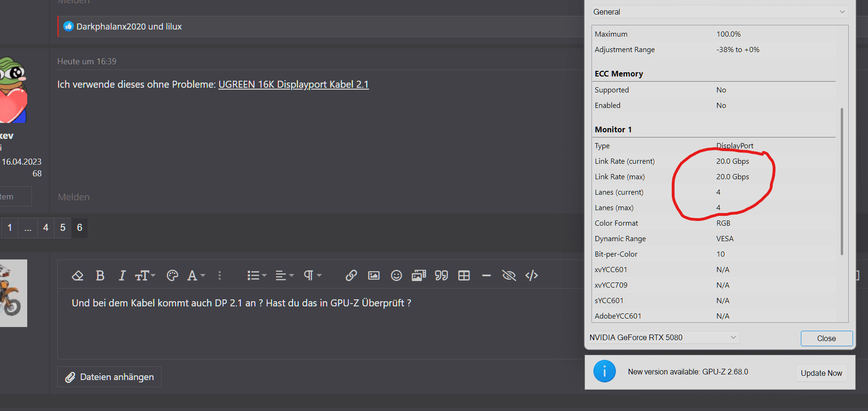Select the ECC Memory Supported row
This screenshot has height=411, width=868.
[x=714, y=90]
